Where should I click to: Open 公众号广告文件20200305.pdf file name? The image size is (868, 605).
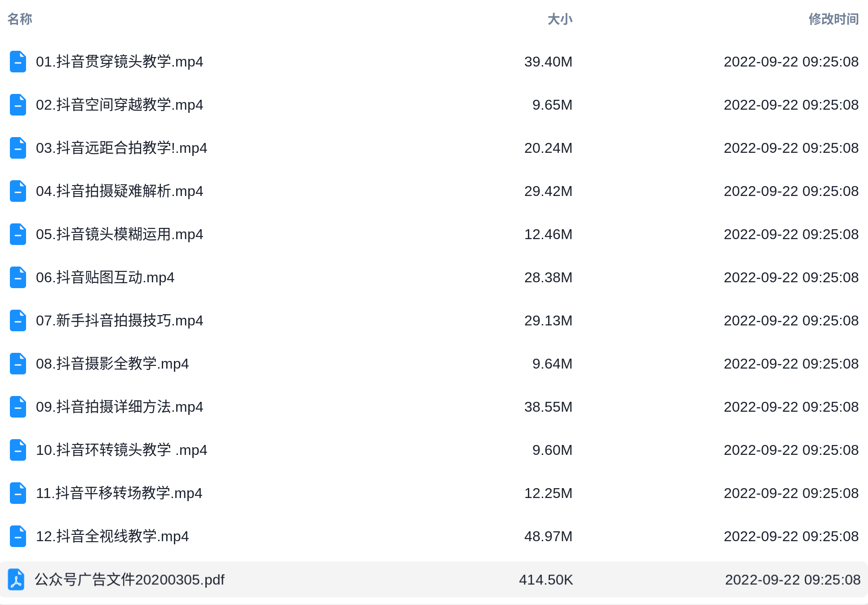coord(129,579)
